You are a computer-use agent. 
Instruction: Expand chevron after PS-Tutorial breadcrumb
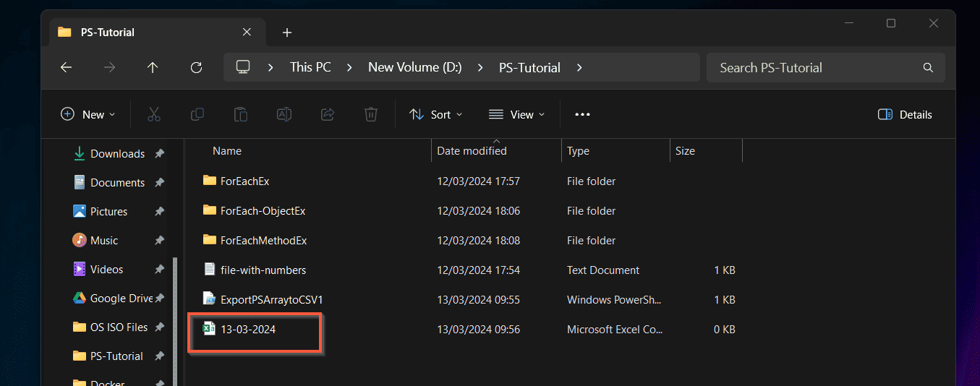tap(579, 67)
